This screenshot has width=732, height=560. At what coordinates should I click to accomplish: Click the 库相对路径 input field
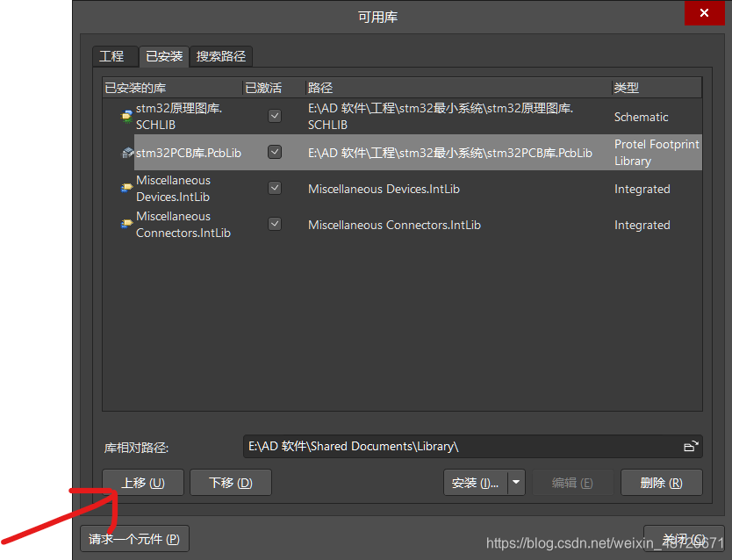coord(461,446)
